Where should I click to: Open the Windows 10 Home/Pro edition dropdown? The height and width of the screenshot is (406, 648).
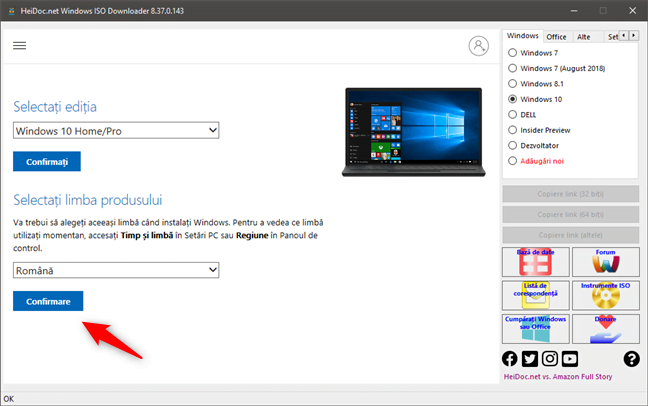(x=116, y=131)
